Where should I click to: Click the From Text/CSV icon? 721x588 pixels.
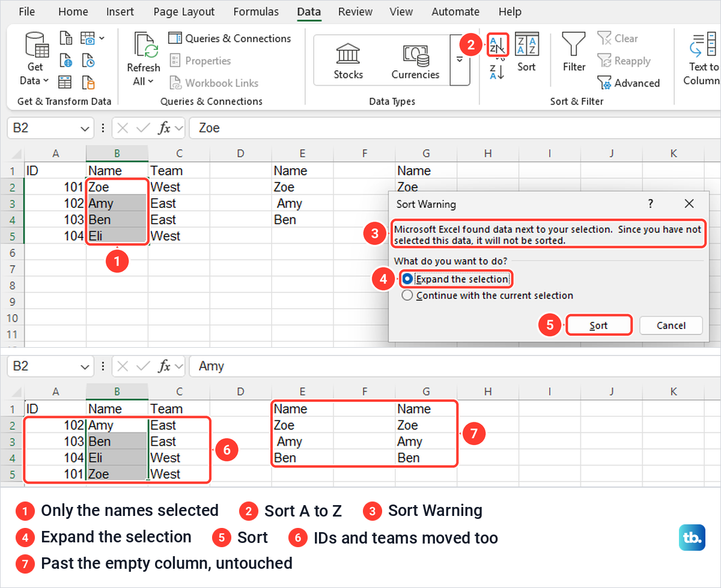66,39
